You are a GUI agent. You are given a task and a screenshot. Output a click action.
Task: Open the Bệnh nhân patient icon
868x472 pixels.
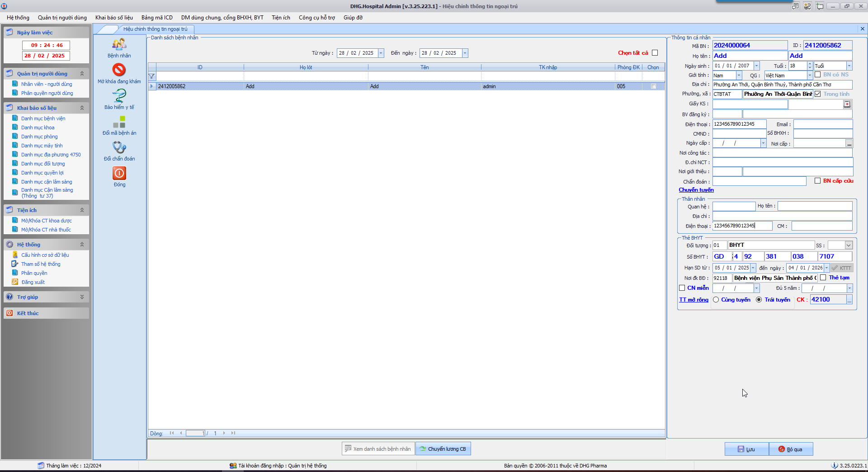(x=119, y=45)
